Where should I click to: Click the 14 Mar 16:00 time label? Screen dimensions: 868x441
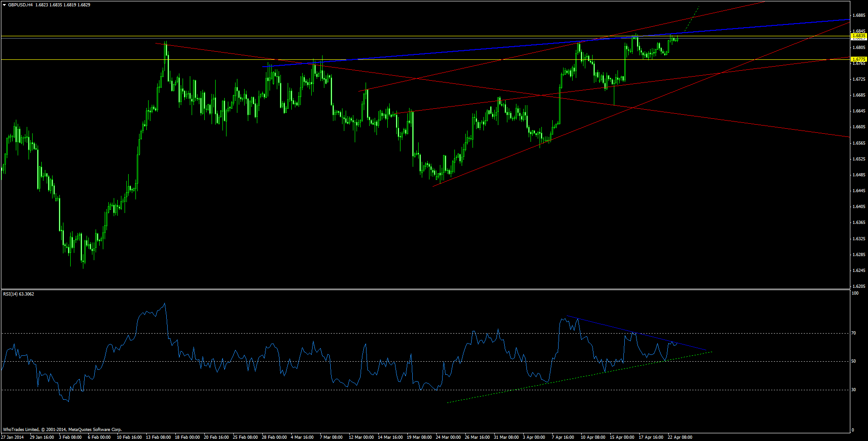point(390,437)
